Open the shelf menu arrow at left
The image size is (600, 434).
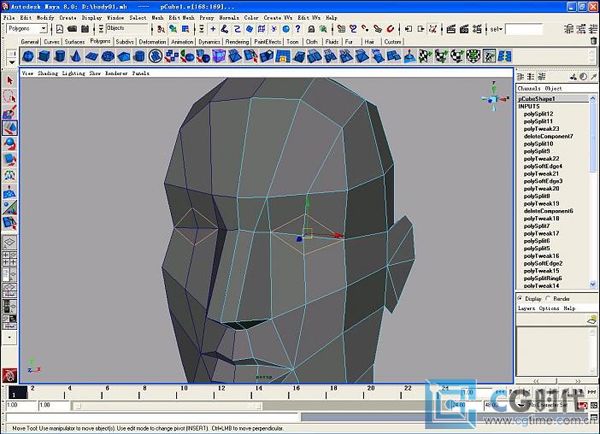[12, 62]
